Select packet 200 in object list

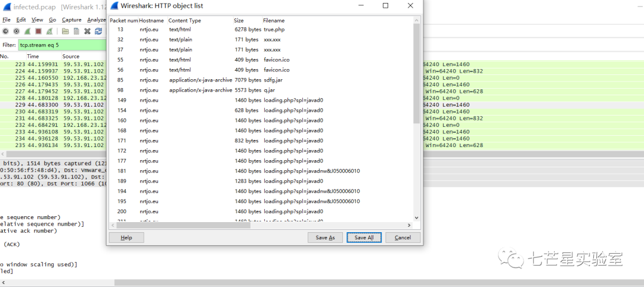click(x=261, y=211)
